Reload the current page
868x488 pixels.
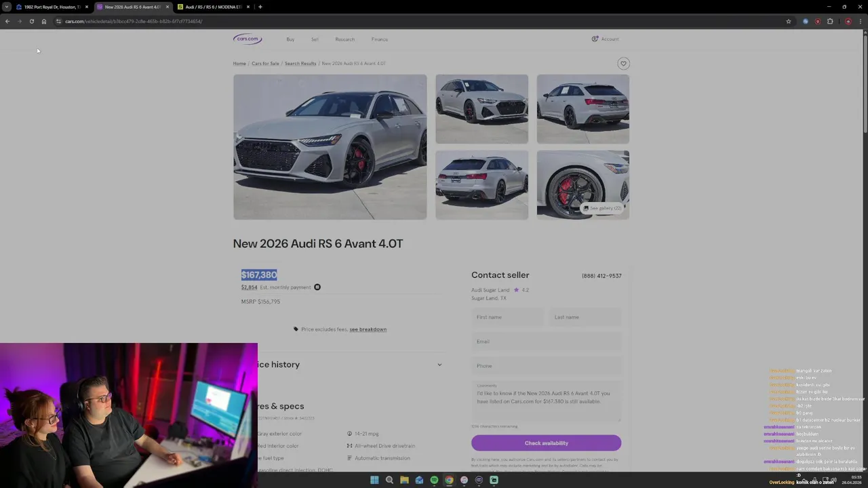point(32,21)
